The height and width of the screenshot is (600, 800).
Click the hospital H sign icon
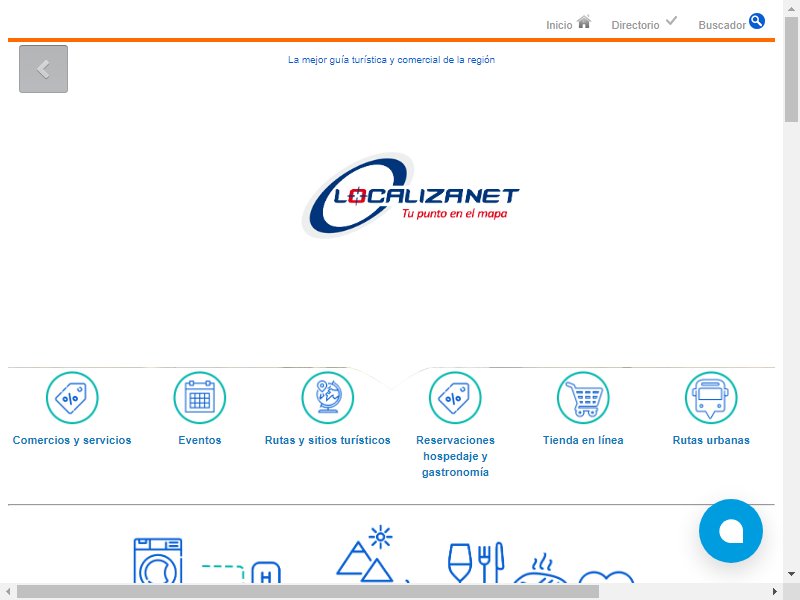point(266,573)
